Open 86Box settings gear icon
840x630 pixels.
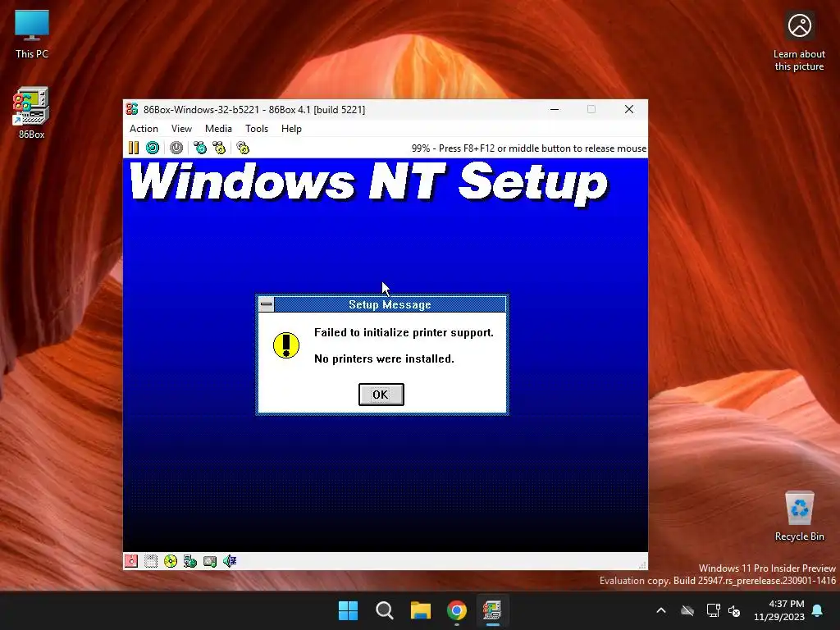[243, 148]
